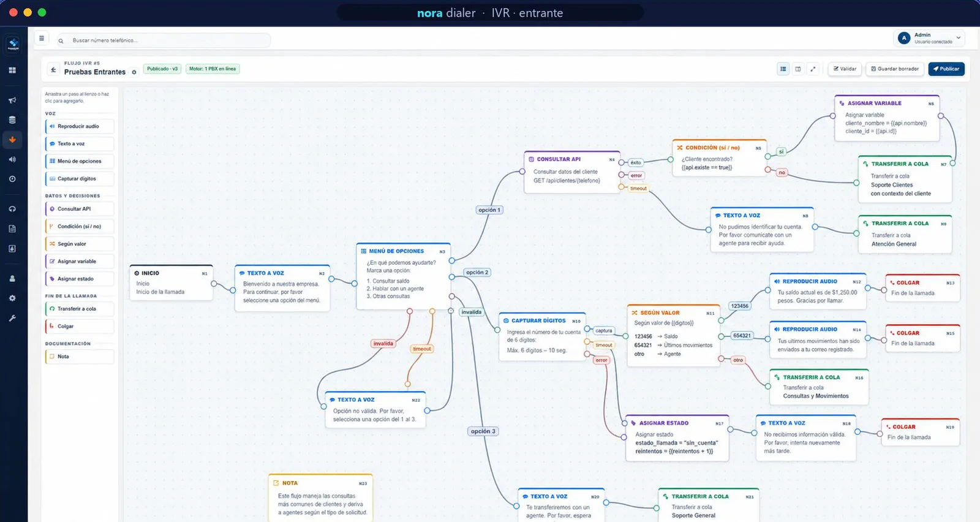Screen dimensions: 980x522
Task: Open the headset agents sidebar icon
Action: tap(12, 209)
